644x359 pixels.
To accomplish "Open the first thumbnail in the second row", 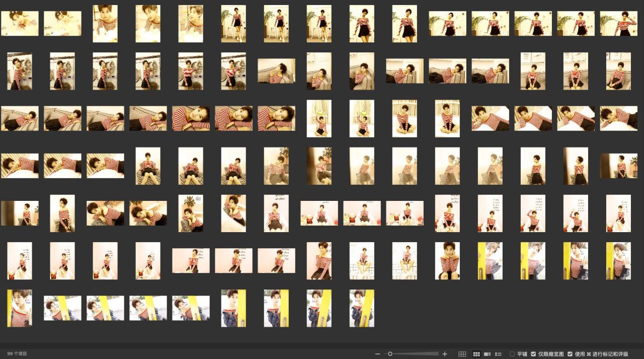I will [x=20, y=71].
